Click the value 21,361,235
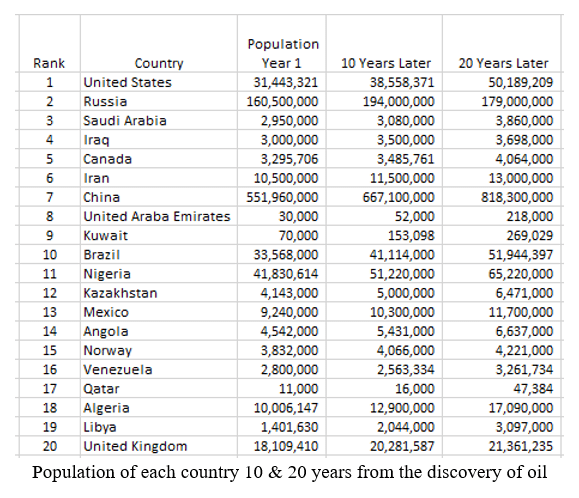 [521, 446]
